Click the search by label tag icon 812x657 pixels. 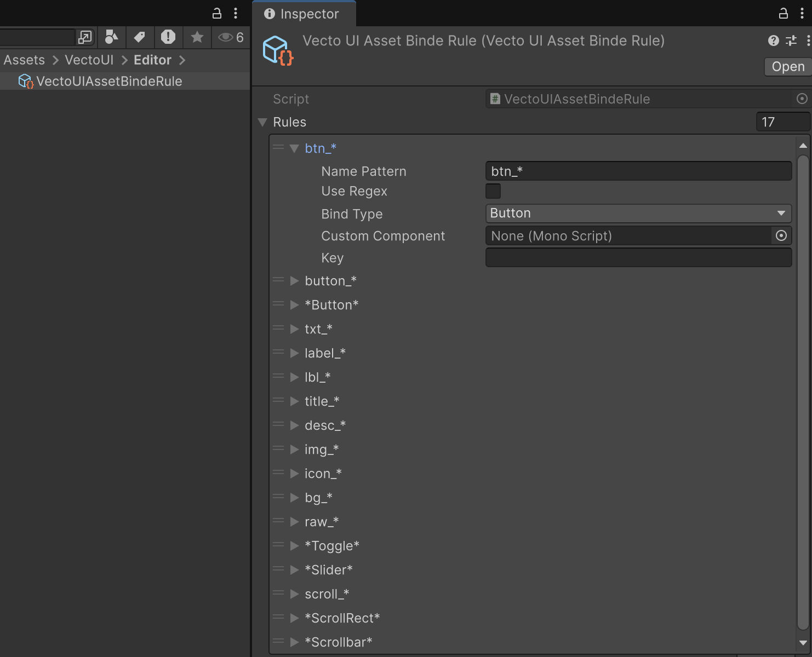pos(140,37)
